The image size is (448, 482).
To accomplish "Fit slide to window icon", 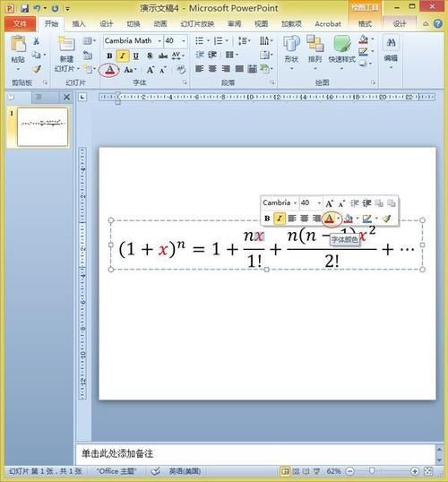I will [x=428, y=471].
